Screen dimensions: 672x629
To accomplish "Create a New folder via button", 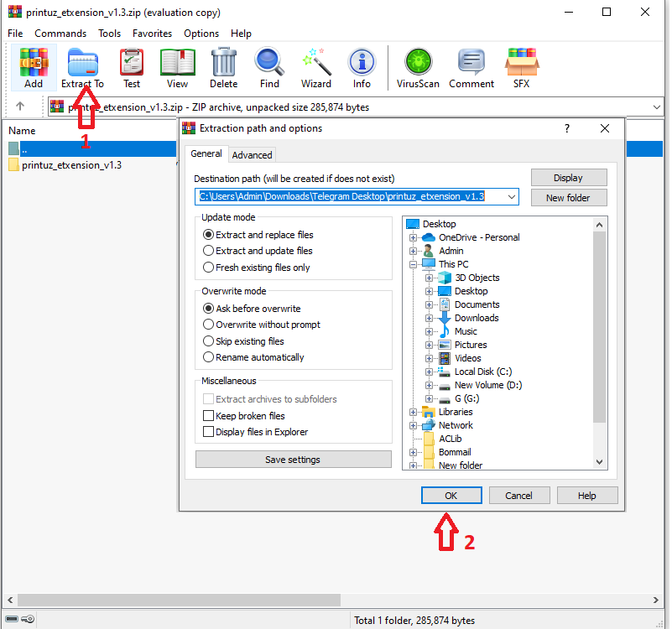I will [x=569, y=198].
